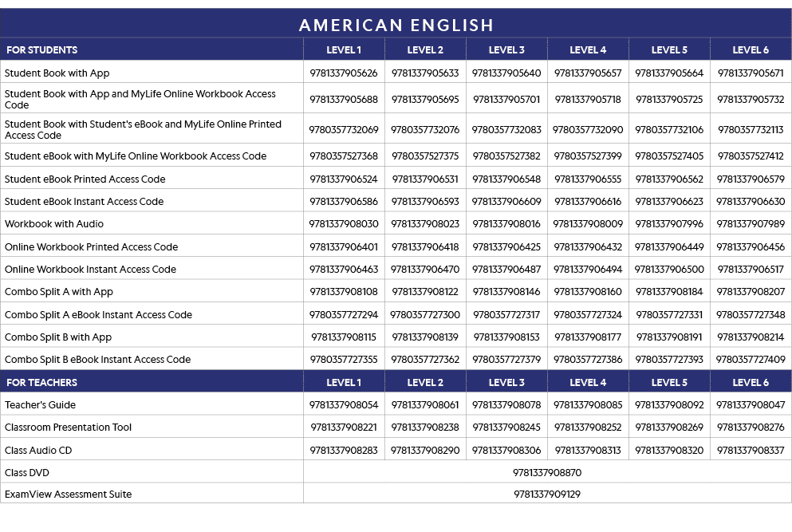Select the Workbook with Audio row label

point(54,224)
